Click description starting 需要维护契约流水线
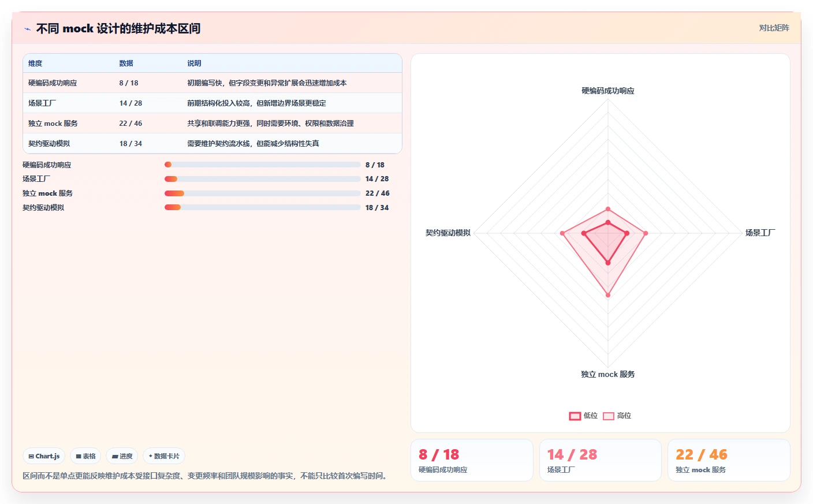Screen dimensions: 813x504 pos(253,144)
